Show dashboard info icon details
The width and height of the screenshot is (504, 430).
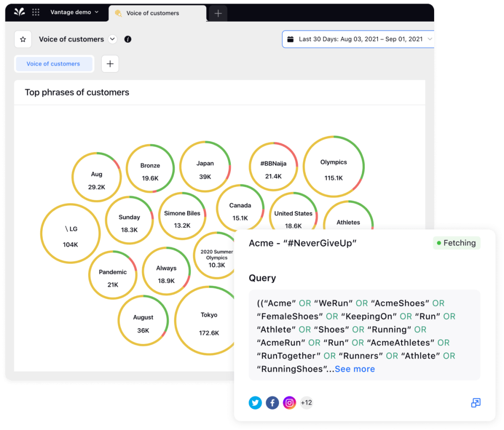pyautogui.click(x=127, y=39)
